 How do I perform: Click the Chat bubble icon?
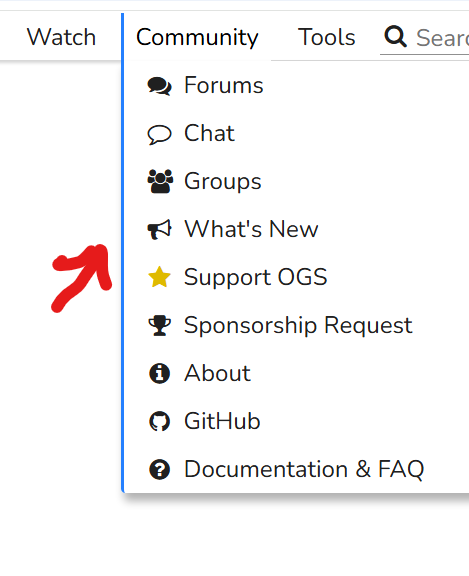point(159,134)
